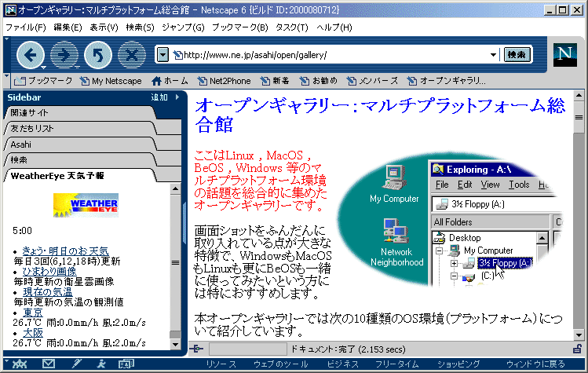Viewport: 588px width, 373px height.
Task: Open the Sidebar 追加 dropdown
Action: [165, 97]
